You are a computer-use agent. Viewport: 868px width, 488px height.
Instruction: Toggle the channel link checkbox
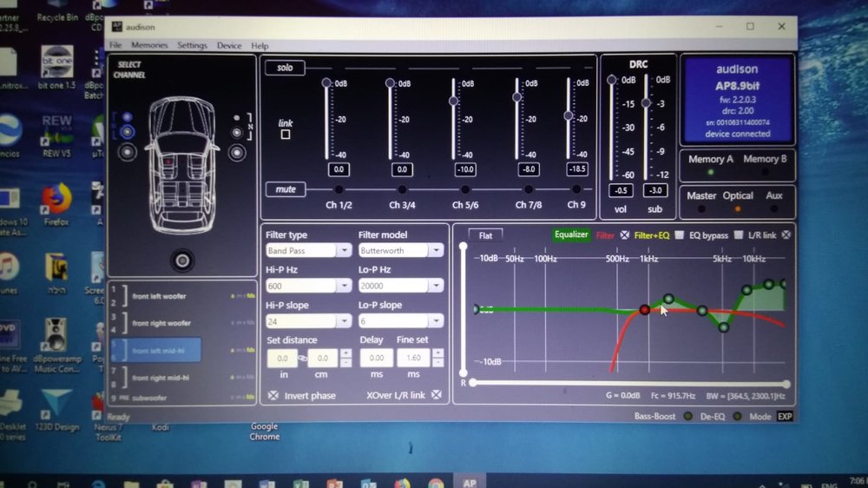coord(286,135)
